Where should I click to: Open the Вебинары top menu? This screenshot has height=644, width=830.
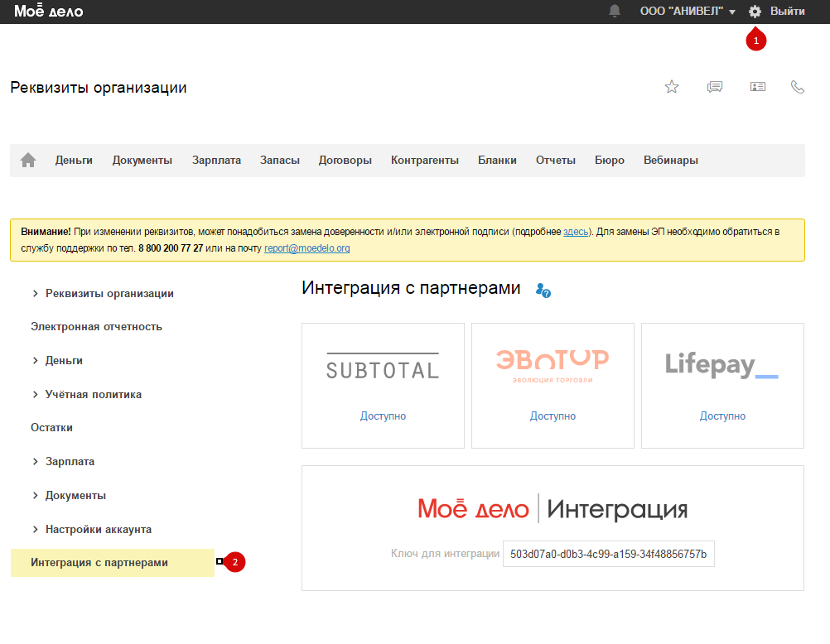(x=671, y=160)
